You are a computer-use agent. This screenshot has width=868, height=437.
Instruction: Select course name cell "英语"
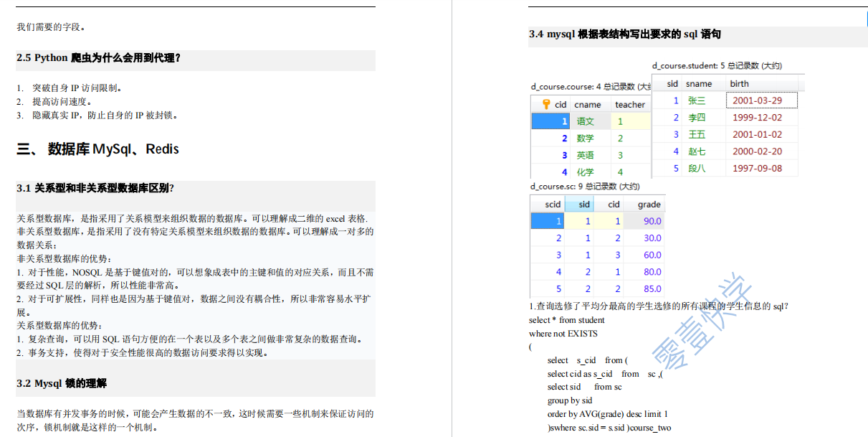[x=586, y=156]
